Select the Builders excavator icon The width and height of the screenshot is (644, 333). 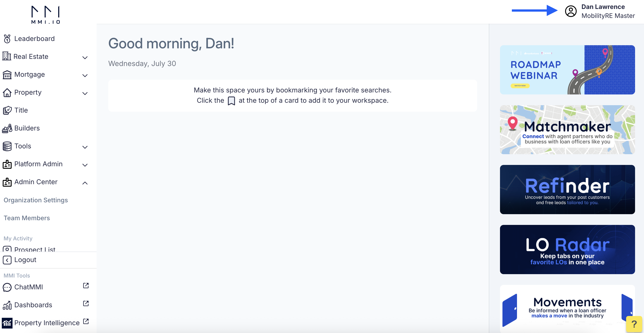pyautogui.click(x=7, y=128)
